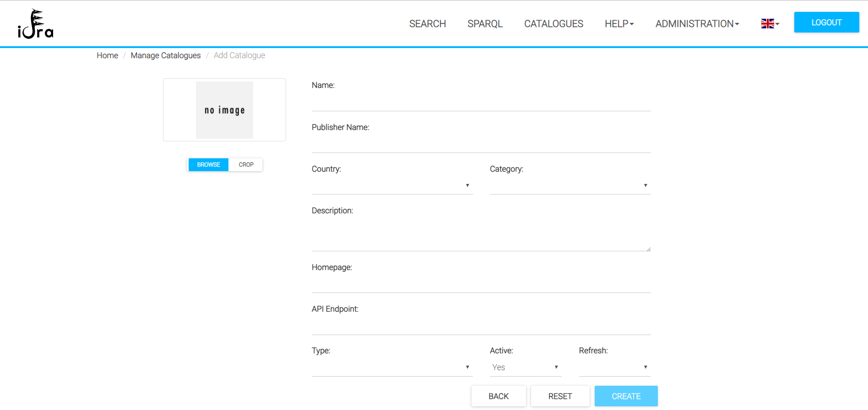The image size is (868, 410).
Task: Click the CREATE button
Action: click(x=626, y=396)
